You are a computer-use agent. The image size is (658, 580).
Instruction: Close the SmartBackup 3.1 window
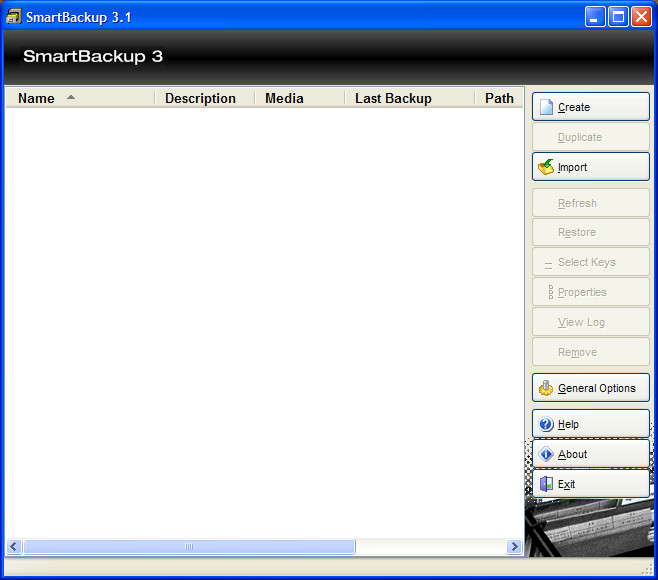(x=642, y=17)
